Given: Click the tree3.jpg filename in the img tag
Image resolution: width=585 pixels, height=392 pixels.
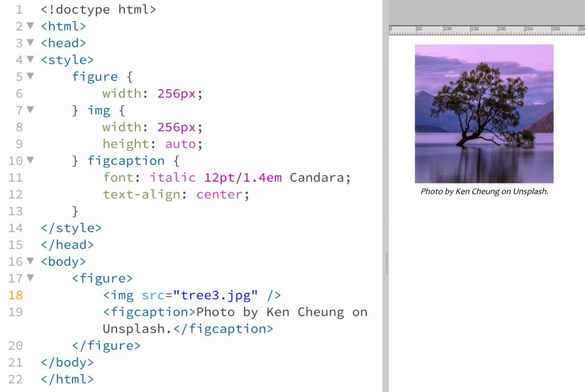Looking at the screenshot, I should pos(216,295).
